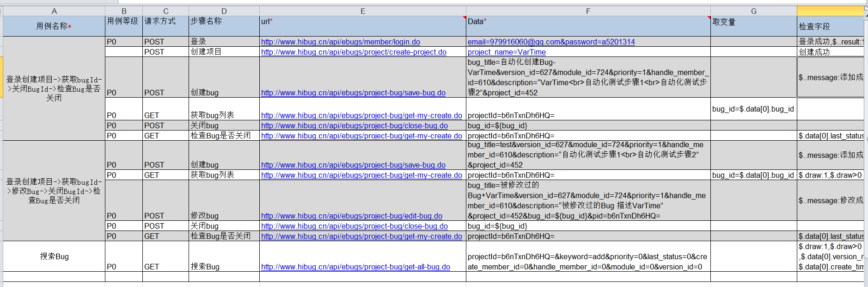Open the get-all-bug.do hyperlink
Screen dimensions: 868x287
[355, 267]
